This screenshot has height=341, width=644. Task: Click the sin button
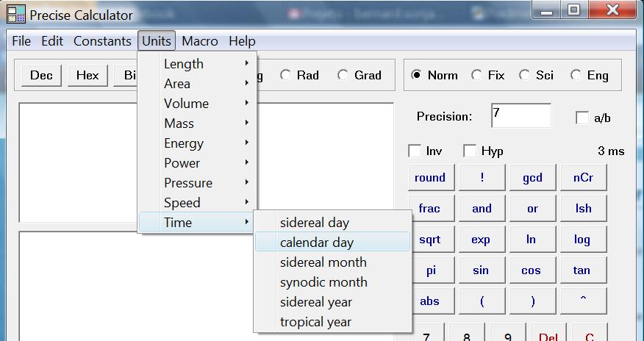pos(482,270)
